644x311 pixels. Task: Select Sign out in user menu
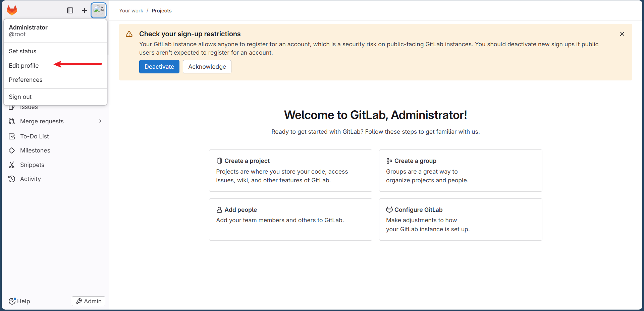[x=55, y=97]
